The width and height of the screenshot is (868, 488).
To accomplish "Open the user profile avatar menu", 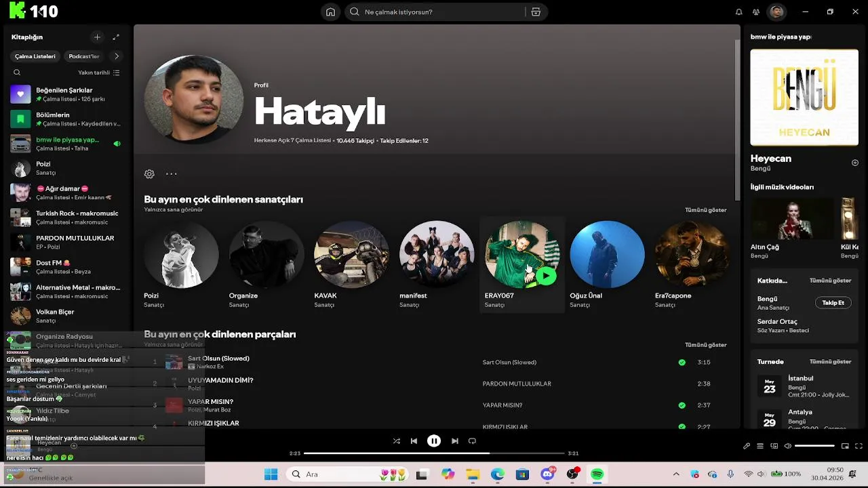I will click(777, 12).
